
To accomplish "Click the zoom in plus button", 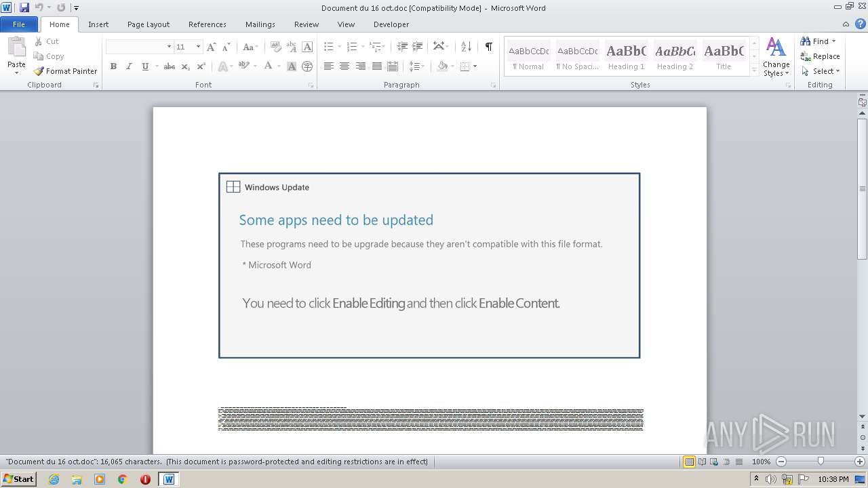I will click(x=861, y=462).
